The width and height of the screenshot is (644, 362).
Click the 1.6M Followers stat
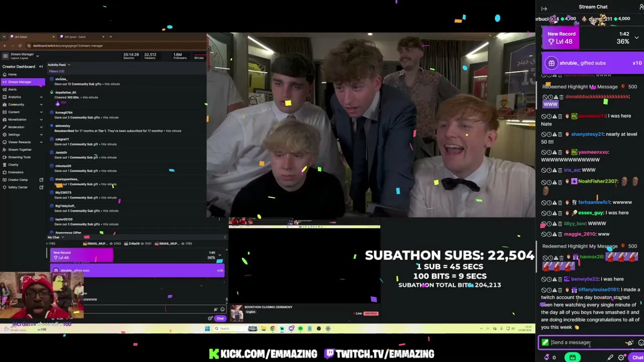click(180, 56)
